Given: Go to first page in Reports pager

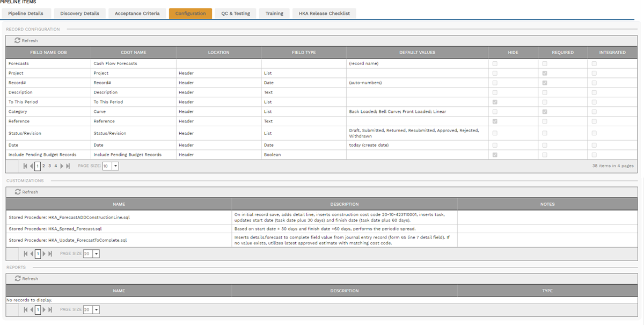Looking at the screenshot, I should [25, 309].
